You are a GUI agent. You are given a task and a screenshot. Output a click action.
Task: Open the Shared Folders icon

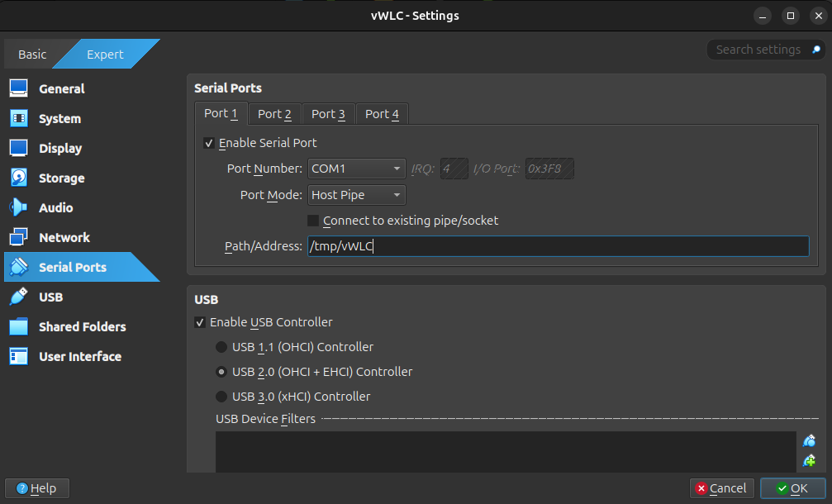point(19,326)
